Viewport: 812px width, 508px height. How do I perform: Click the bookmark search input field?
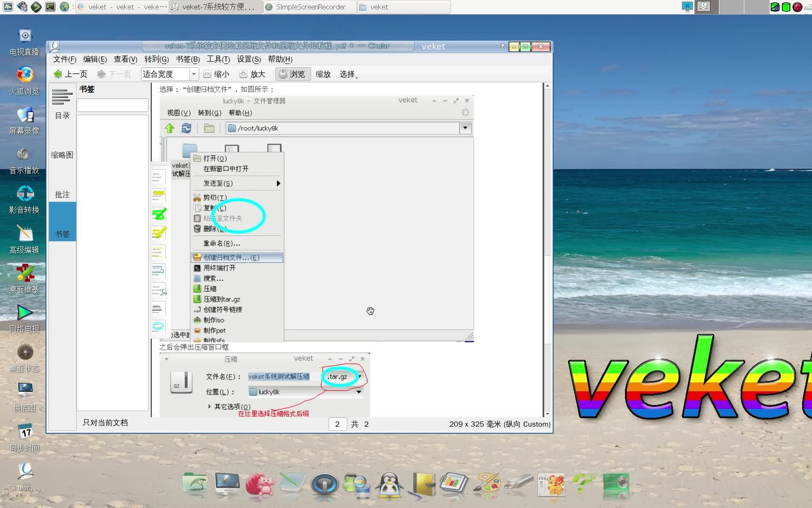(112, 105)
